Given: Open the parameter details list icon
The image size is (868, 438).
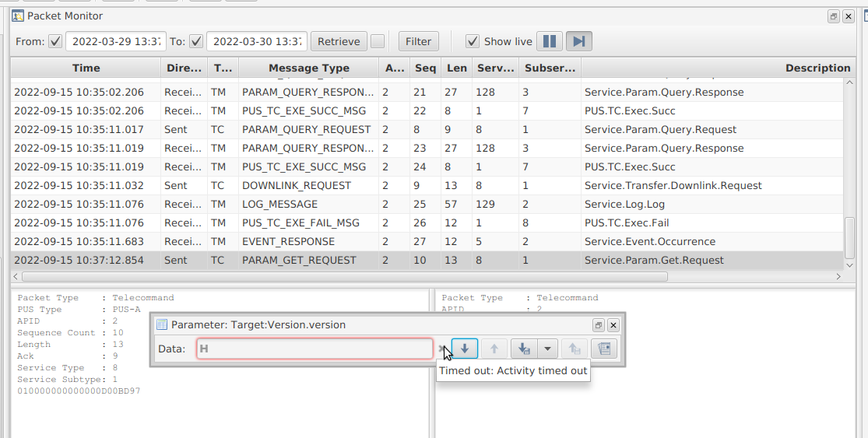Looking at the screenshot, I should tap(604, 349).
